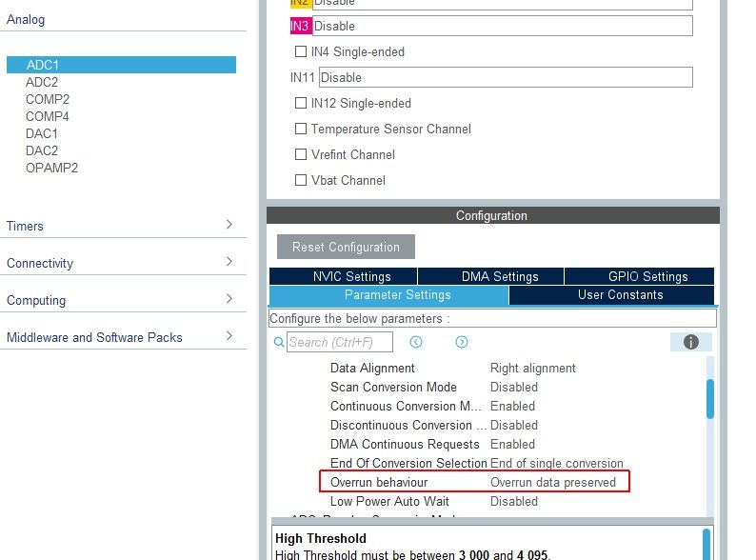Select DAC2 peripheral
Viewport: 756px width, 560px height.
click(42, 151)
